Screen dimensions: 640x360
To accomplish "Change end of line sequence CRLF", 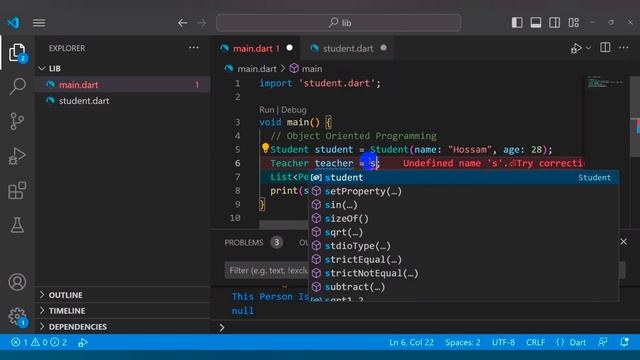I will 536,342.
